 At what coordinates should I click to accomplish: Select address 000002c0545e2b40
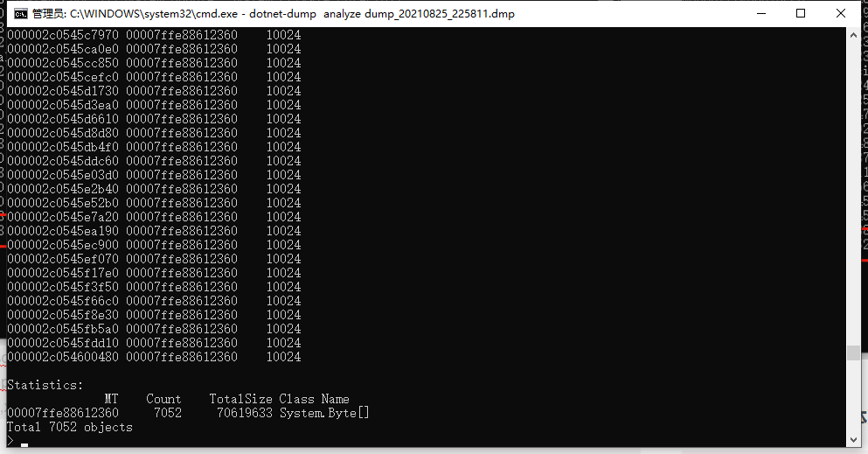pos(63,189)
